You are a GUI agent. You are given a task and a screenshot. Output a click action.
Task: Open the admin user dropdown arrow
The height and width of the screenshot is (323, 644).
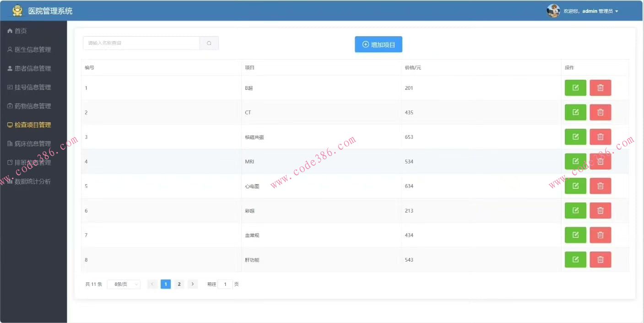tap(617, 11)
